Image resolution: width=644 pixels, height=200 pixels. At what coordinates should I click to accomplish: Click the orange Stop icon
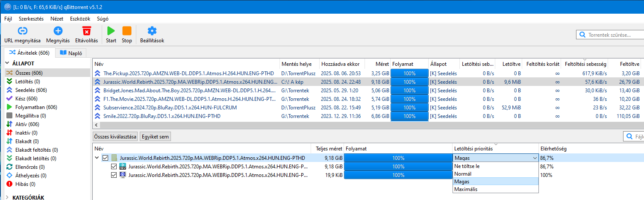(x=127, y=31)
